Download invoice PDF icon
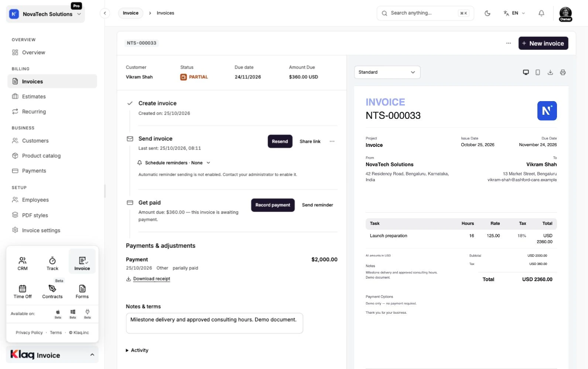The height and width of the screenshot is (369, 588). (550, 72)
